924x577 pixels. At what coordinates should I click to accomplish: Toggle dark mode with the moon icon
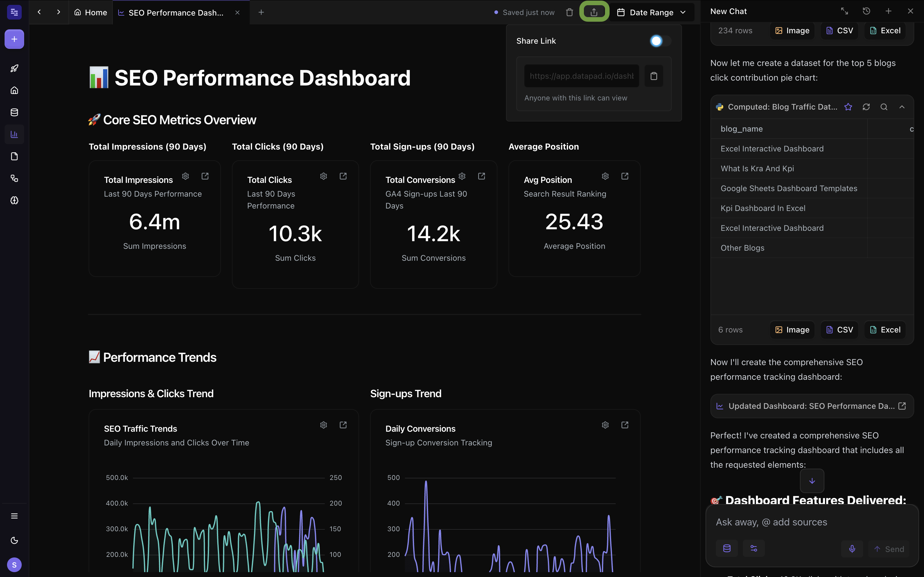pos(14,540)
